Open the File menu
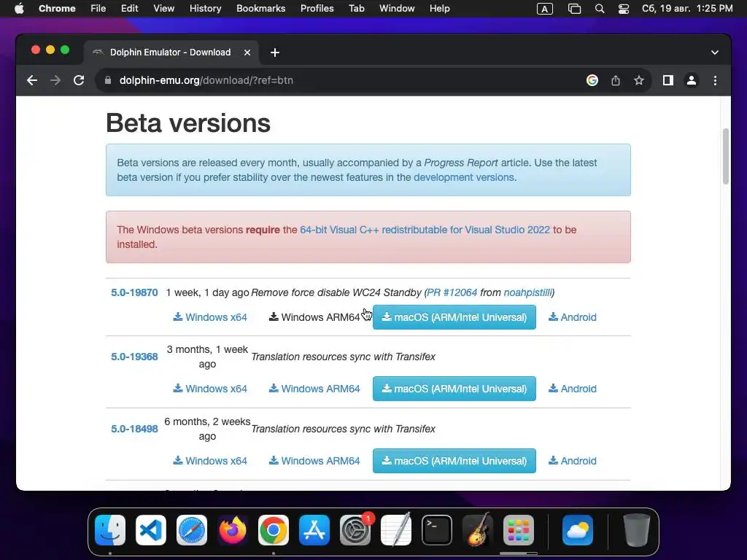 point(98,9)
